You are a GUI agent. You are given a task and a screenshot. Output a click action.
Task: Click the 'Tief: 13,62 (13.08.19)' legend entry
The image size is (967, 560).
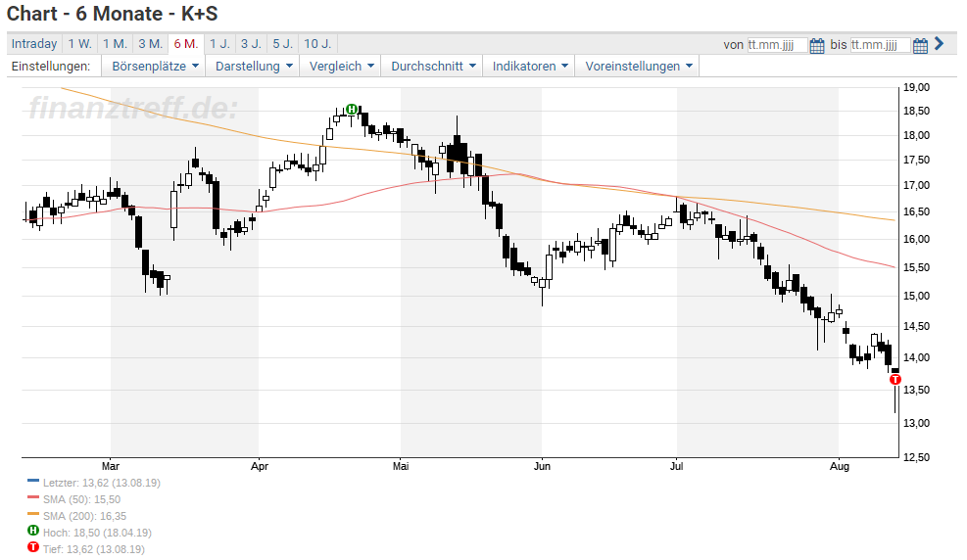click(94, 549)
